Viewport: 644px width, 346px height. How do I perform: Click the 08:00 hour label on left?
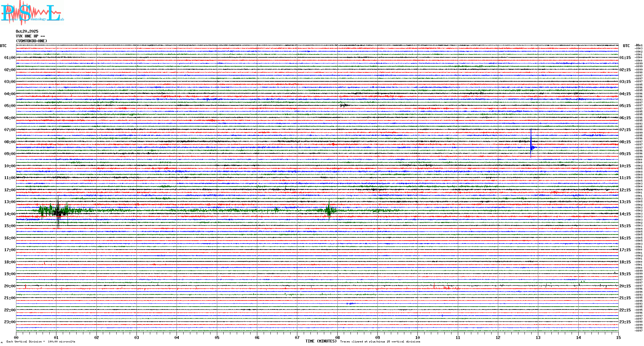[10, 142]
